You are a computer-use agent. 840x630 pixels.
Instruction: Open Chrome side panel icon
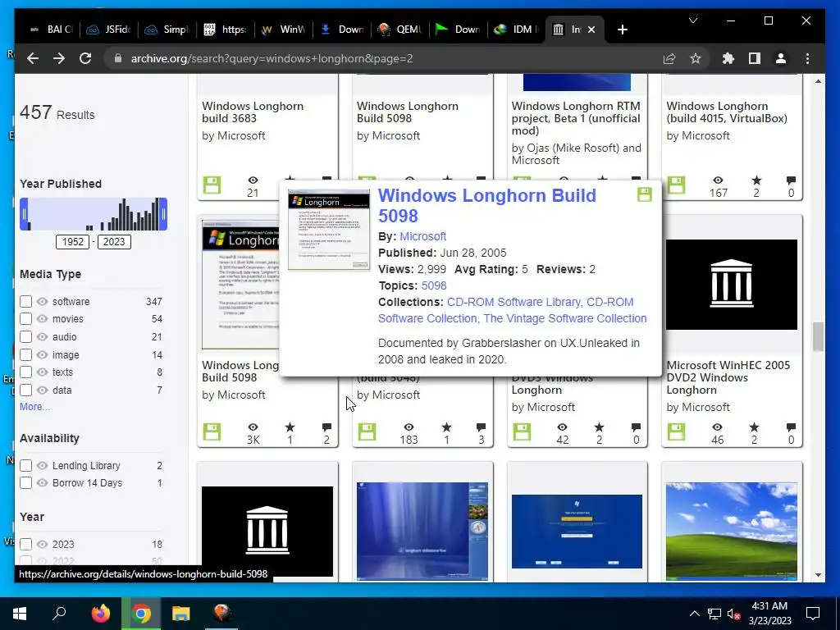pyautogui.click(x=755, y=58)
